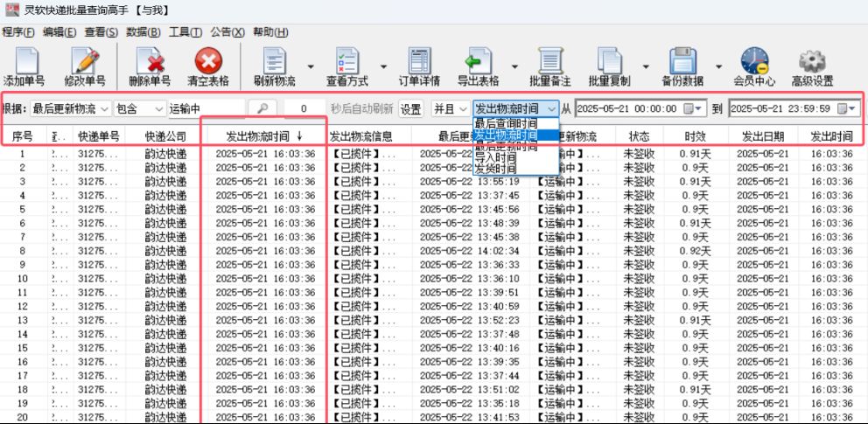868x424 pixels.
Task: Expand the 备份数据 dropdown arrow
Action: [x=718, y=67]
